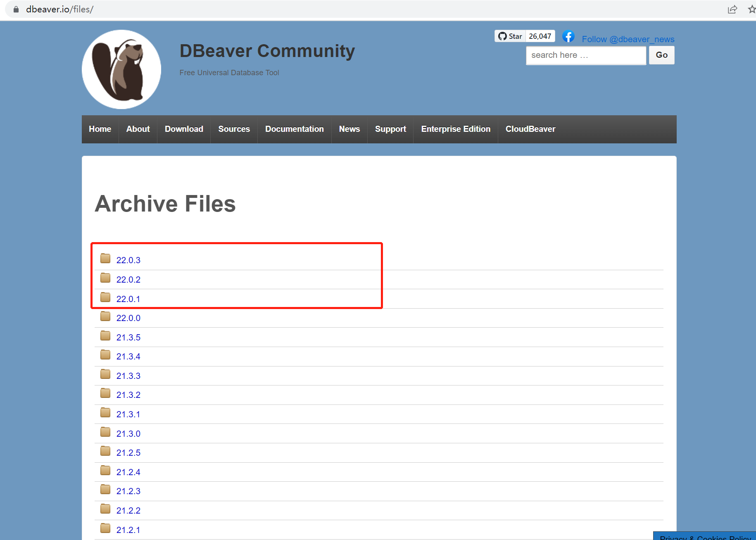The height and width of the screenshot is (540, 756).
Task: Click the share icon near address bar
Action: (x=732, y=9)
